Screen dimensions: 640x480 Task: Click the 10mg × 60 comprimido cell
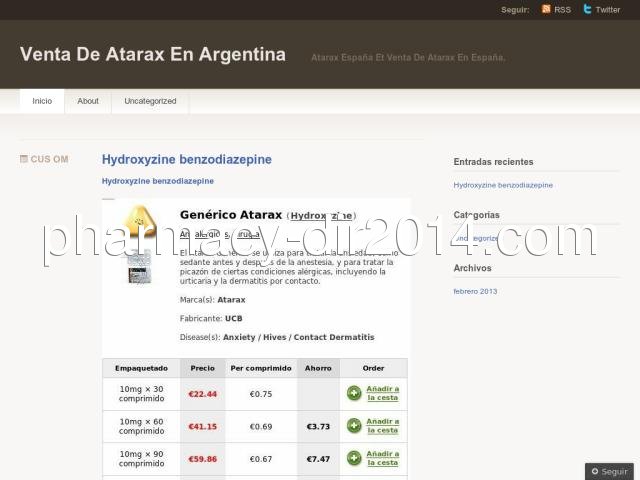click(141, 426)
